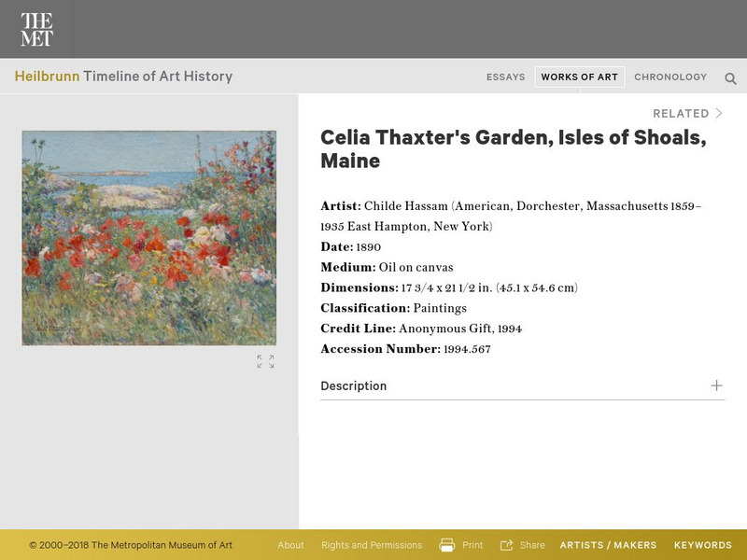Open the Keywords menu

click(x=703, y=545)
